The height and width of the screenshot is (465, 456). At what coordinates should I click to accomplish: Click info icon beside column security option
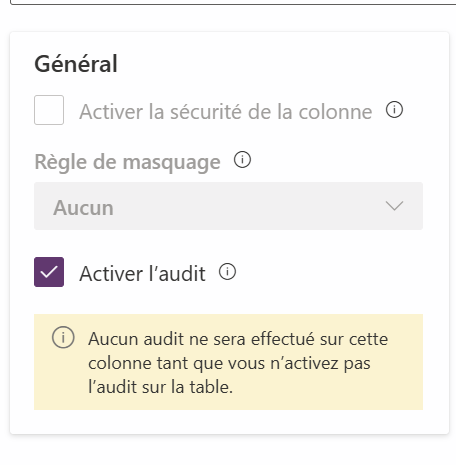tap(394, 110)
